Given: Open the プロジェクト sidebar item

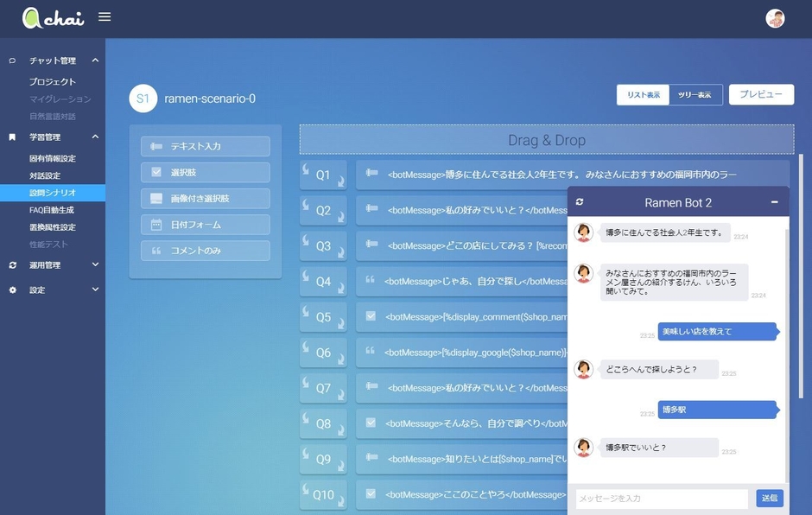Looking at the screenshot, I should (x=45, y=80).
